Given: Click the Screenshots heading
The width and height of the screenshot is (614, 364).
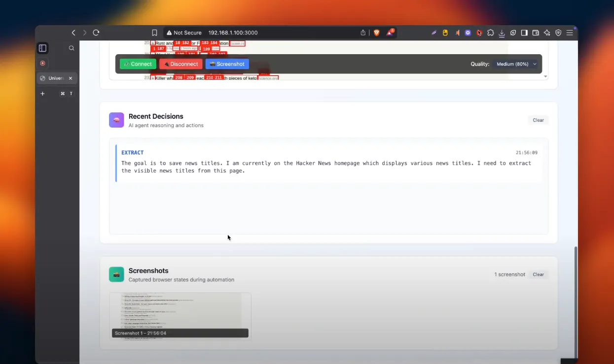Looking at the screenshot, I should pos(148,271).
